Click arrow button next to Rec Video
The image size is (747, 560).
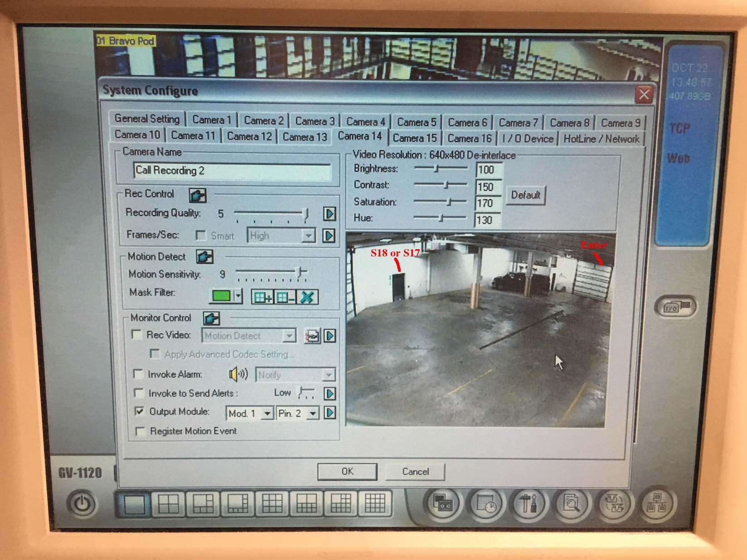click(330, 336)
